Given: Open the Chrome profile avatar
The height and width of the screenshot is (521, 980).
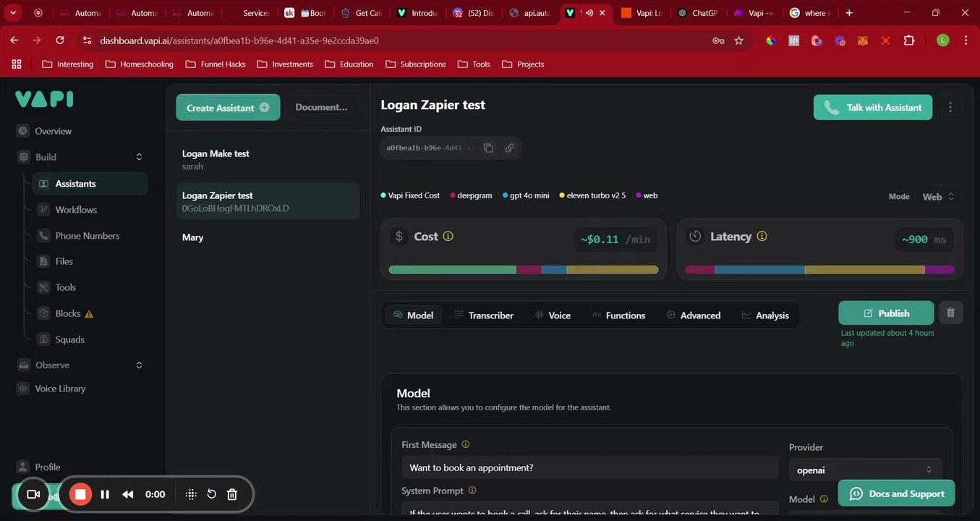Looking at the screenshot, I should click(x=942, y=41).
